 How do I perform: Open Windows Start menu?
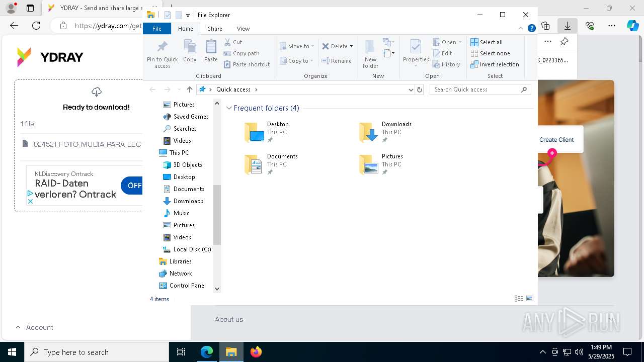[12, 352]
